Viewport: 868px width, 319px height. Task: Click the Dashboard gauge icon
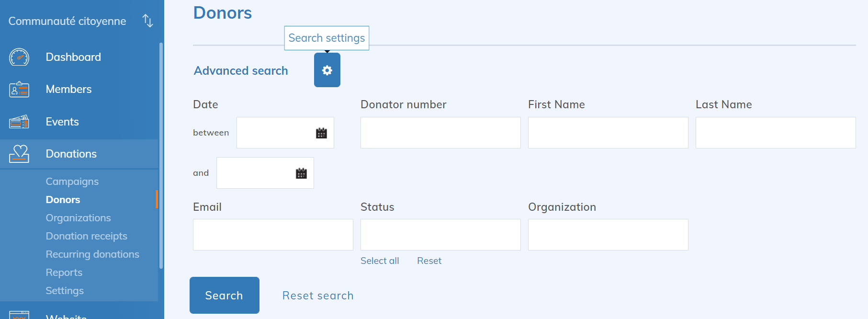pyautogui.click(x=19, y=57)
